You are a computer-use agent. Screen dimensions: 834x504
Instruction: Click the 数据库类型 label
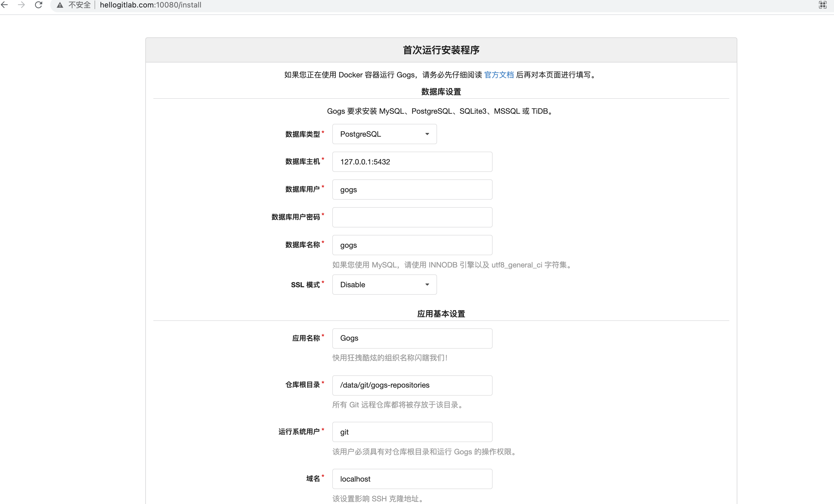click(x=303, y=134)
